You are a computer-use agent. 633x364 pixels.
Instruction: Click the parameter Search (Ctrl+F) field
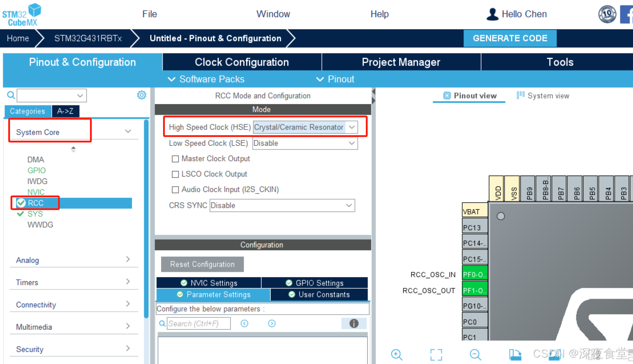(198, 323)
